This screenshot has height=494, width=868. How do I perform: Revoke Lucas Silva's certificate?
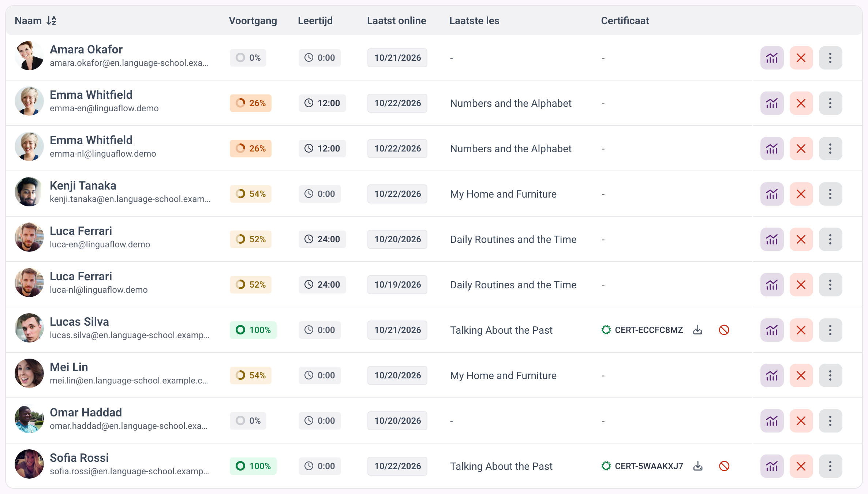click(724, 330)
